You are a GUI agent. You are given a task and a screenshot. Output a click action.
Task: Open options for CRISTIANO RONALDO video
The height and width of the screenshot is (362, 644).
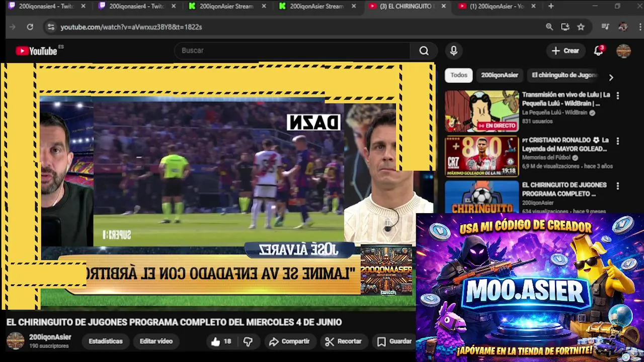618,141
